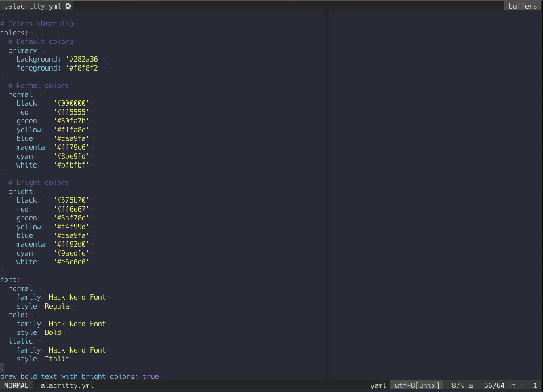Viewport: 543px width, 392px height.
Task: Click the 'primary:' key
Action: 24,51
